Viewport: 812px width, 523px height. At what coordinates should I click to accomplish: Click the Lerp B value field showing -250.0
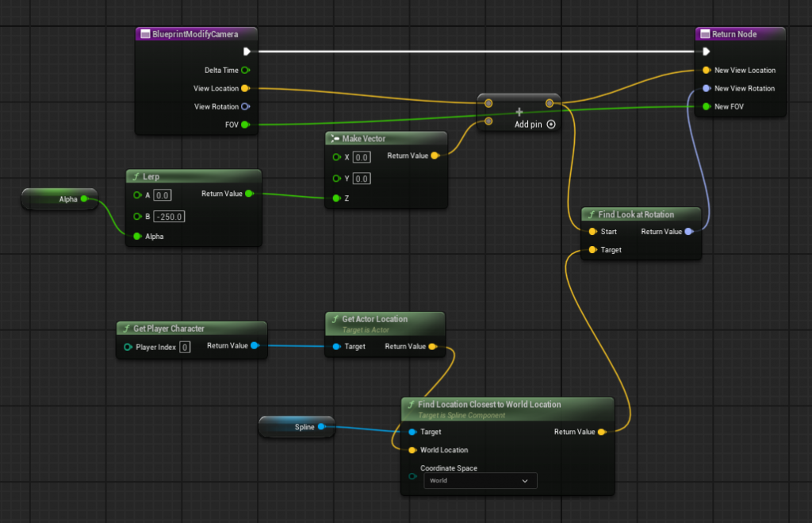point(169,217)
